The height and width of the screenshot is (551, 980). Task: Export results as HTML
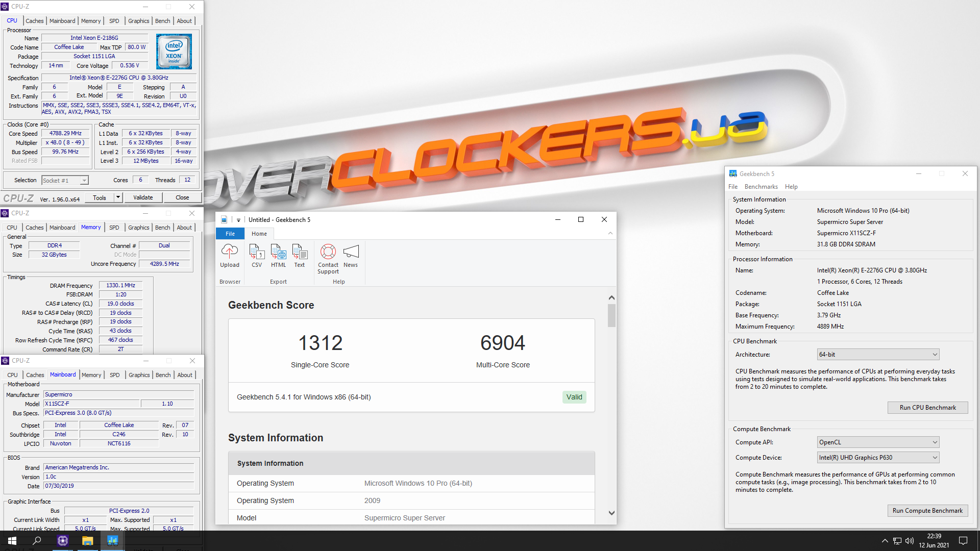click(x=278, y=256)
